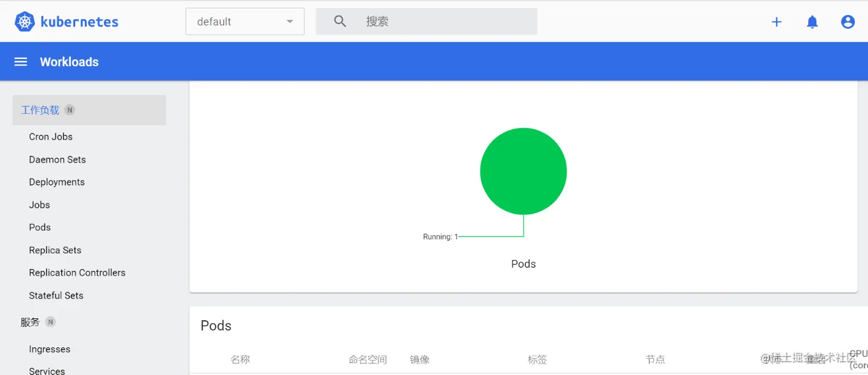
Task: Click the 节点 column header
Action: tap(655, 359)
